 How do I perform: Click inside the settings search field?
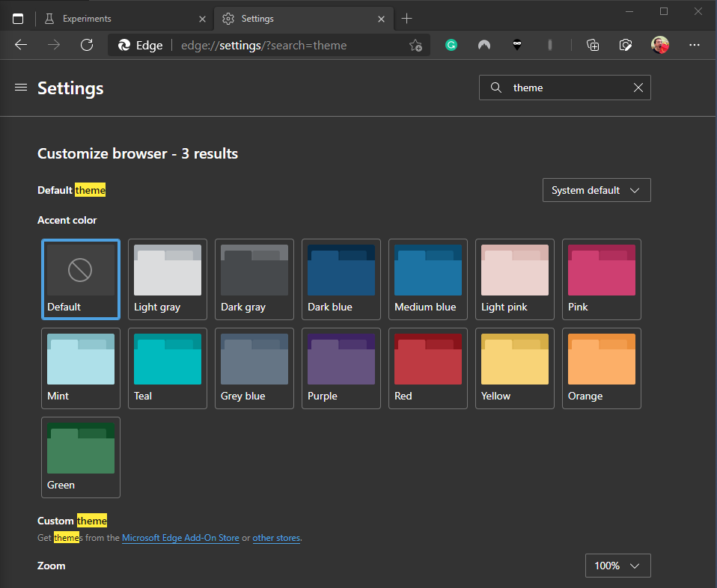coord(561,88)
